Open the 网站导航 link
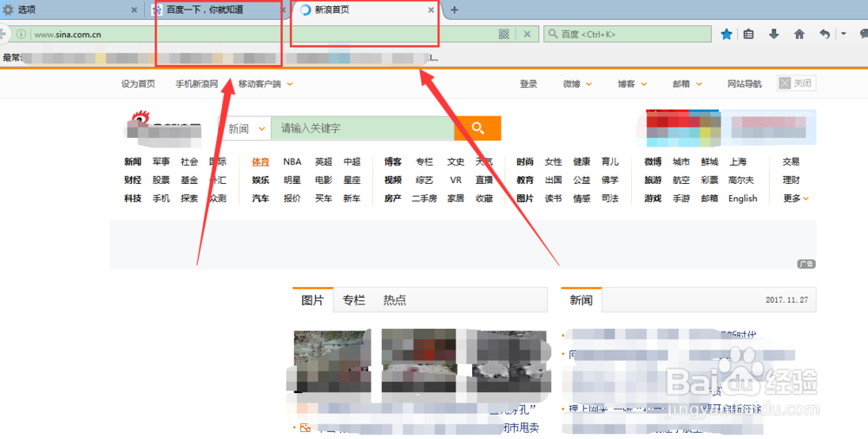 745,84
